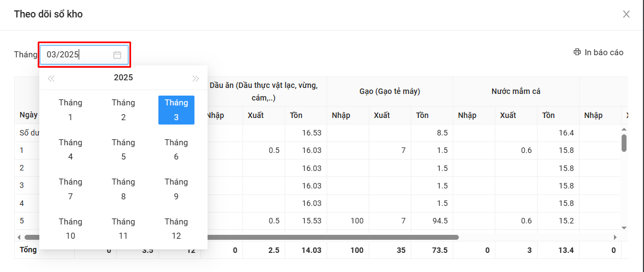This screenshot has height=272, width=644.
Task: Pick Tháng 8 from the calendar
Action: pos(123,189)
